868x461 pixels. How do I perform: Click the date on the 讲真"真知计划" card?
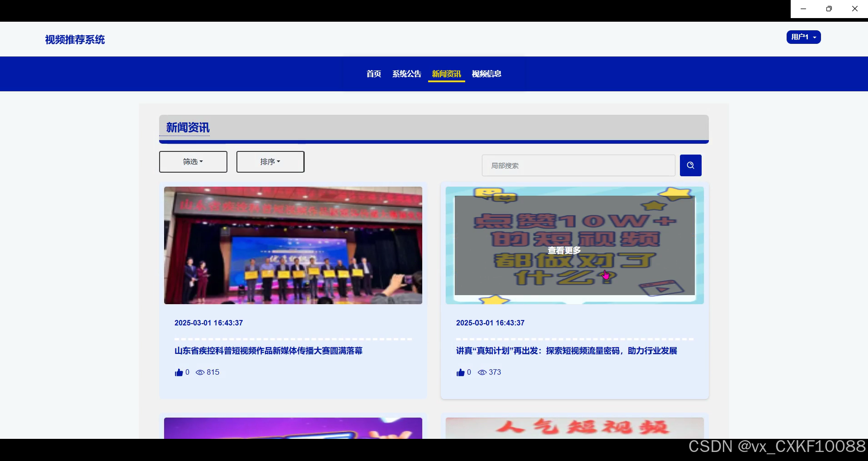tap(490, 323)
